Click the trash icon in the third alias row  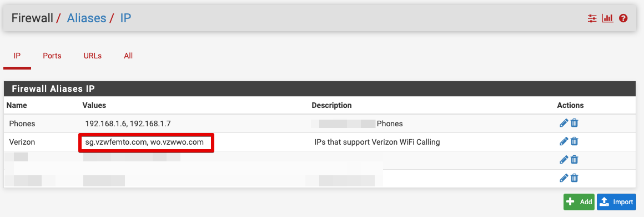[575, 159]
